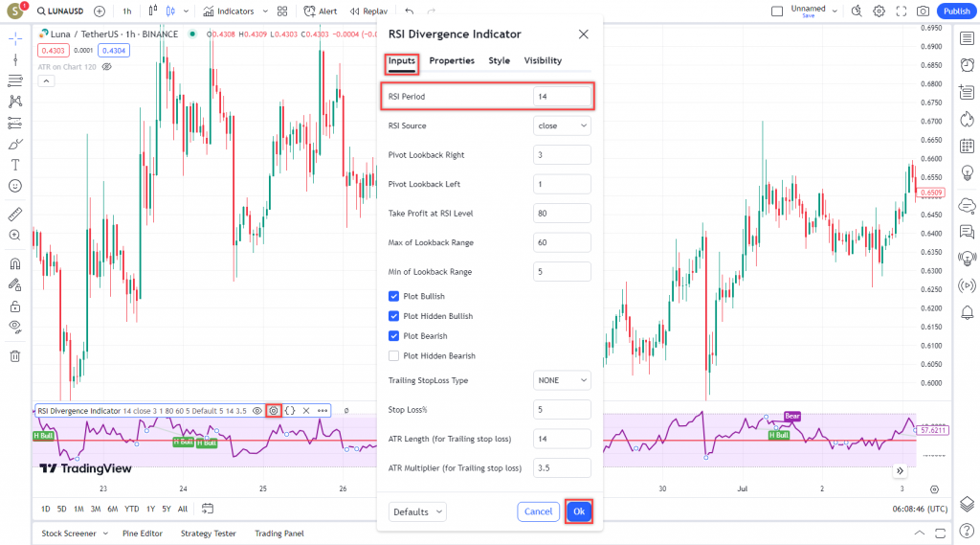Enter fullscreen mode

click(x=901, y=11)
